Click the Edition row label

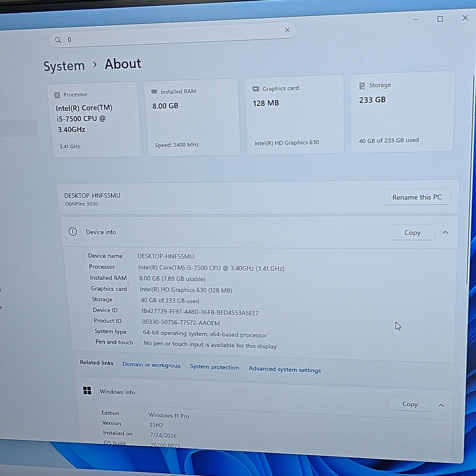(x=110, y=413)
